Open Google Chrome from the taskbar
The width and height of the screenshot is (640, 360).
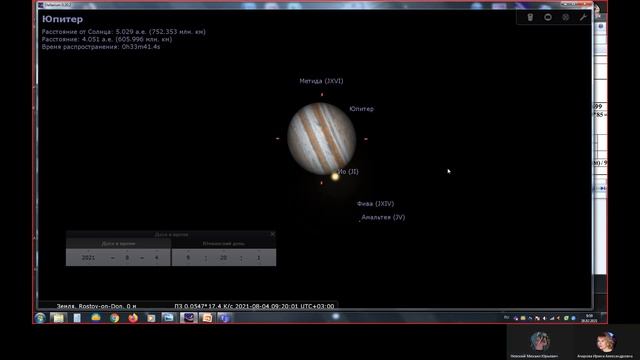115,318
